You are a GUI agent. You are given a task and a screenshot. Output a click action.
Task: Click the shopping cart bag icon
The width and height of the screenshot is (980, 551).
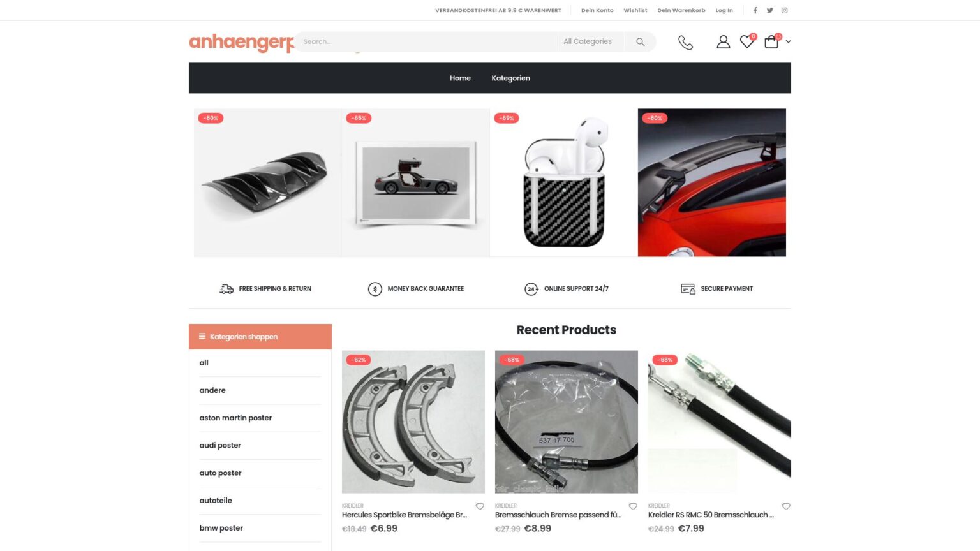pos(771,41)
